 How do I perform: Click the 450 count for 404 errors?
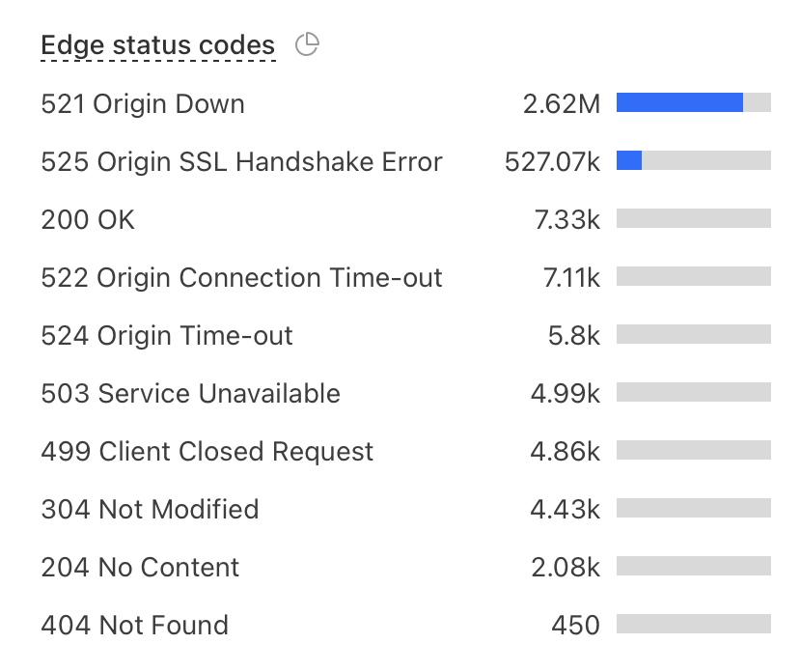click(x=577, y=625)
